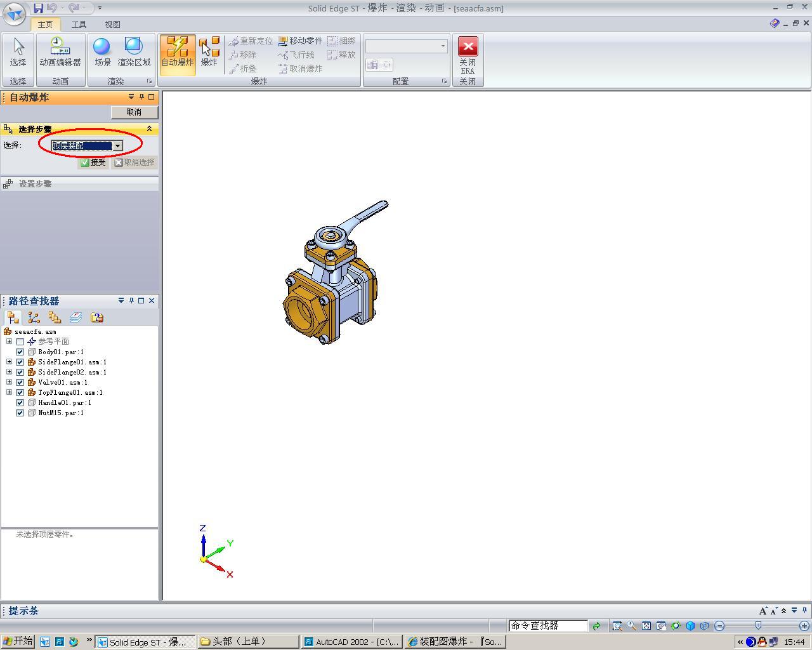Open the 渲染 group dialog launcher

point(150,81)
